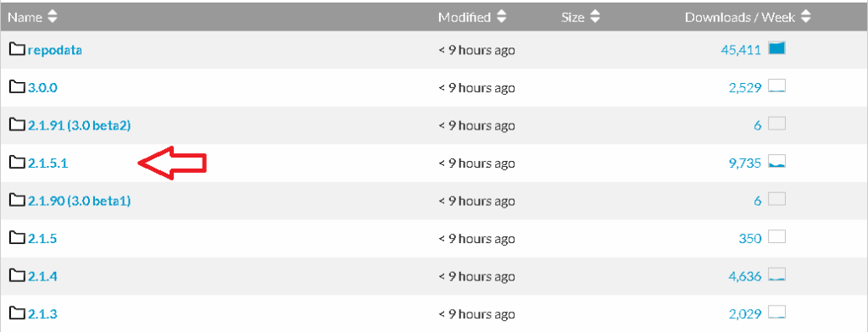Open the 2.1.3 folder link
This screenshot has width=868, height=332.
tap(42, 313)
